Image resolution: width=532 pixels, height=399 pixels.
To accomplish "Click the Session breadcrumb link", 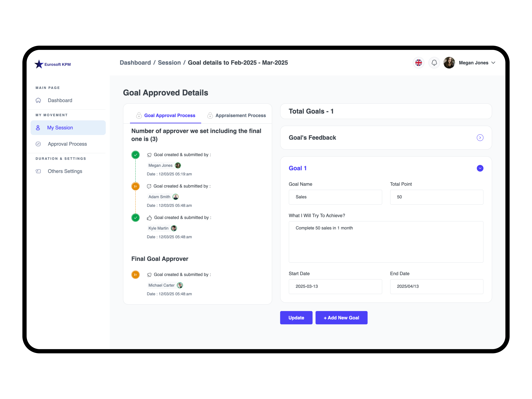I will coord(169,63).
